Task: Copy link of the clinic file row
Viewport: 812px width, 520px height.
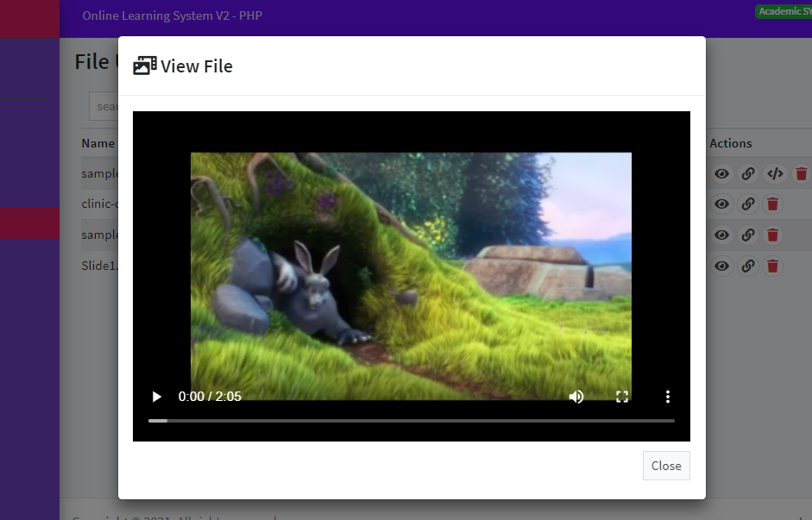Action: pyautogui.click(x=748, y=204)
